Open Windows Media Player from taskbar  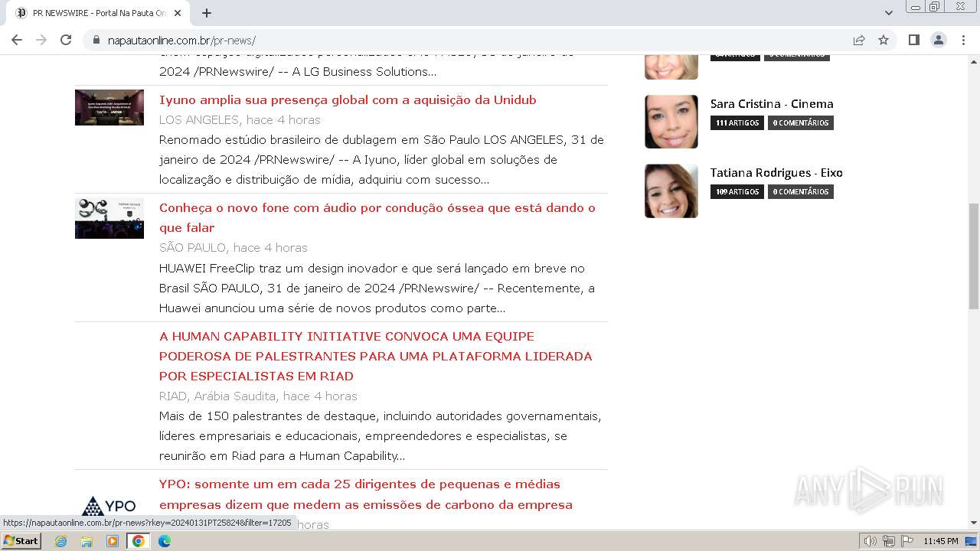pyautogui.click(x=113, y=541)
